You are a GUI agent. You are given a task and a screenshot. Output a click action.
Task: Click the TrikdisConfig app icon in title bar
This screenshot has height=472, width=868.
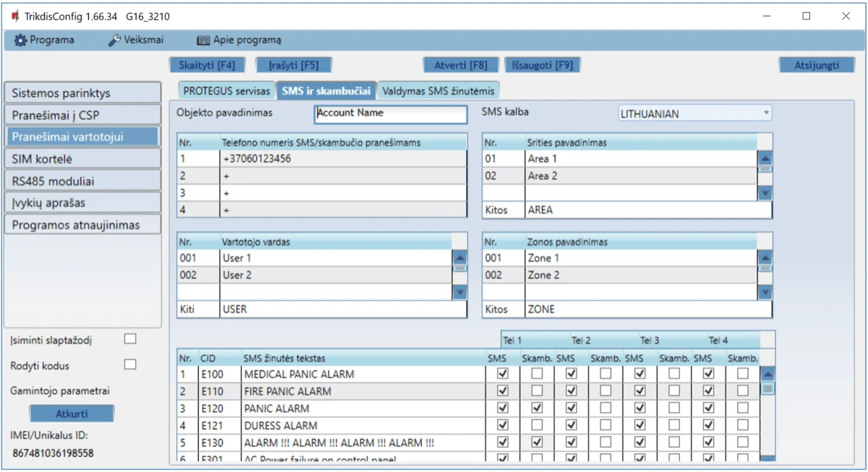14,16
